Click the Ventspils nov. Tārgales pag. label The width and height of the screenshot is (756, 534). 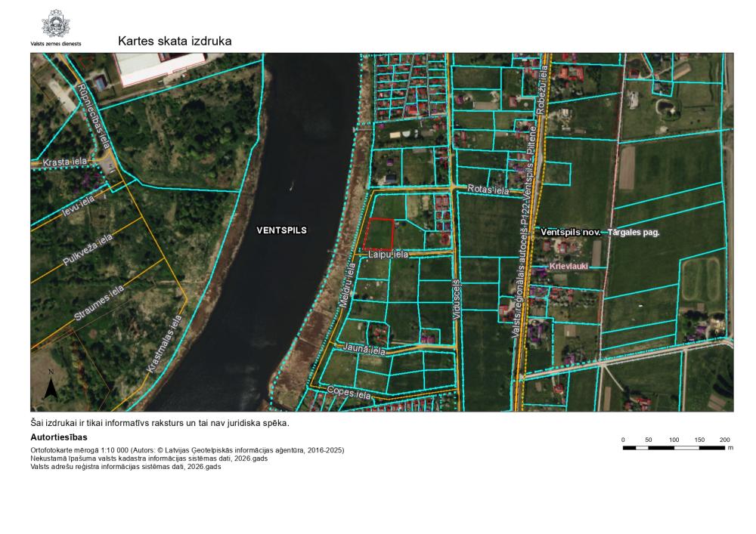click(x=600, y=233)
